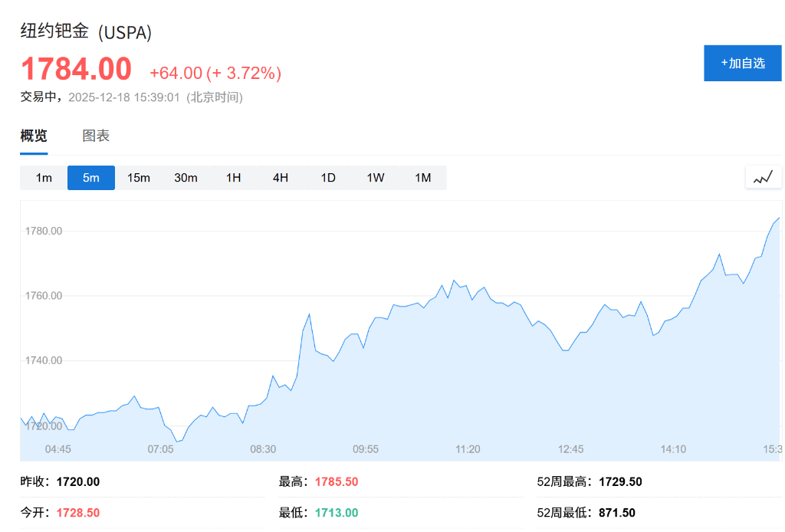
Task: Show the 1W weekly chart
Action: coord(375,178)
